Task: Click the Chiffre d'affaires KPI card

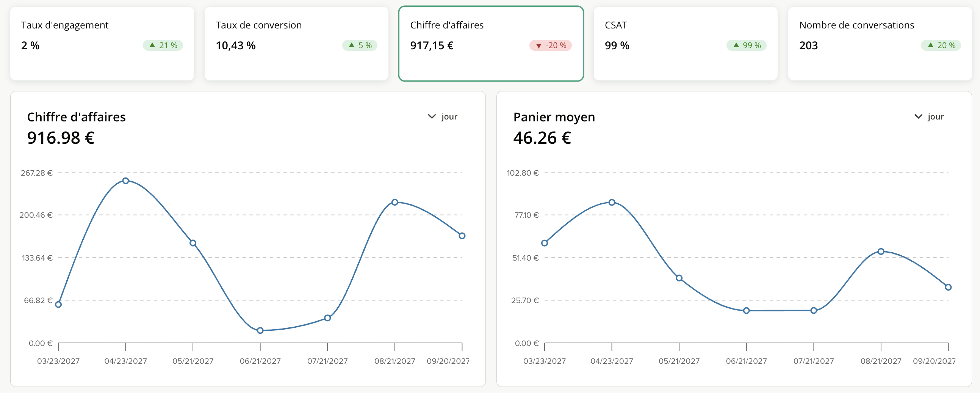Action: [x=491, y=43]
